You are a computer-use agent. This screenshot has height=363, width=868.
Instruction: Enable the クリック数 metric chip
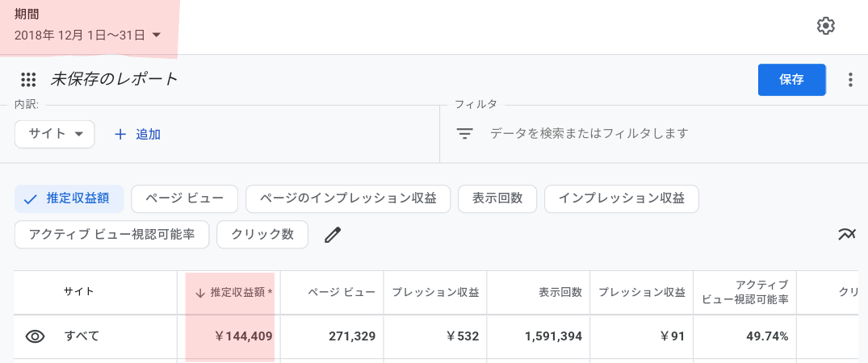262,235
